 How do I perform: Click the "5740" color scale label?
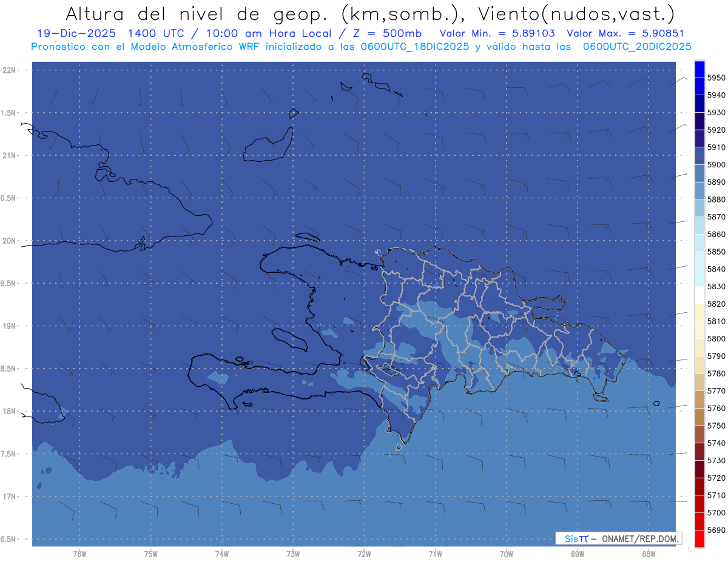coord(716,443)
